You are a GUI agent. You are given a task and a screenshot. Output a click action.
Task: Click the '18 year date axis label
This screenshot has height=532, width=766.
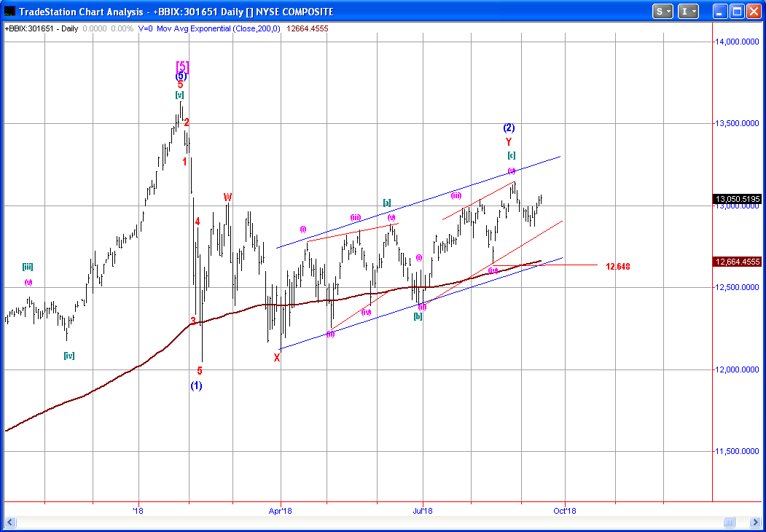[x=138, y=511]
